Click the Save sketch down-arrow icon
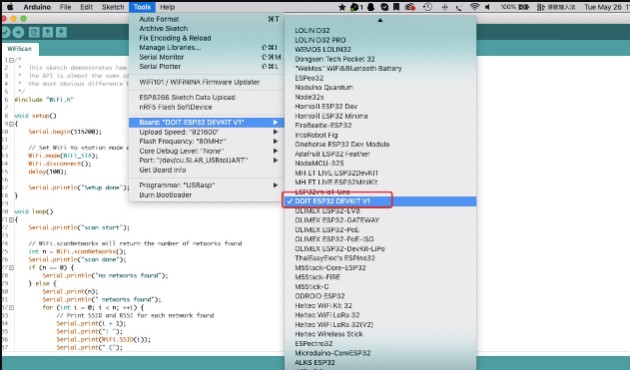This screenshot has width=630, height=370. click(x=61, y=32)
